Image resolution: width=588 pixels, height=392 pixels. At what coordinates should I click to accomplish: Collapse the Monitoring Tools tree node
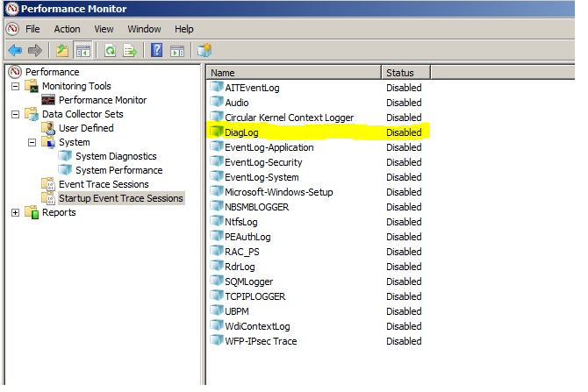click(x=16, y=87)
